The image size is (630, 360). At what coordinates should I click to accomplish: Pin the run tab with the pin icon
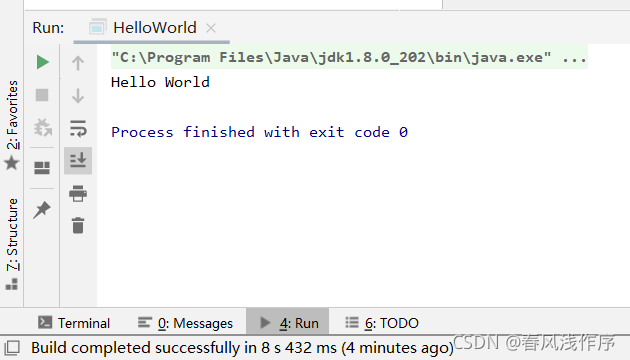click(x=42, y=210)
